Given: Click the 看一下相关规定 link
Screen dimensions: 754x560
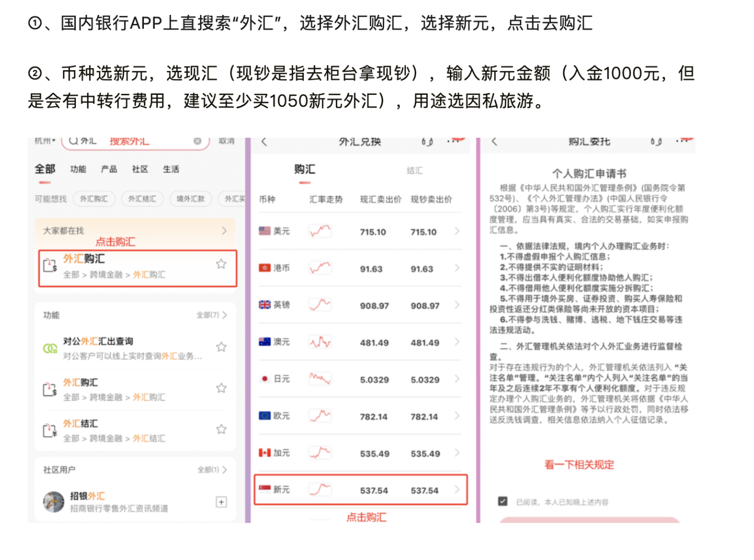Looking at the screenshot, I should [x=579, y=465].
